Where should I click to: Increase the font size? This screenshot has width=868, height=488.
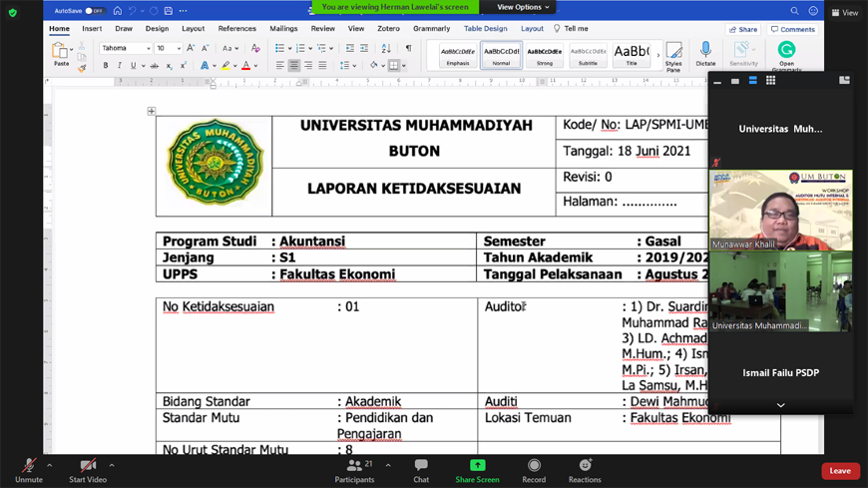[x=191, y=48]
